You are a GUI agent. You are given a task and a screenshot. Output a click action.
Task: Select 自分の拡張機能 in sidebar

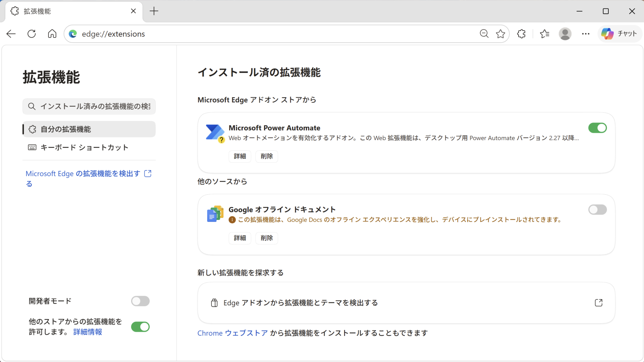point(89,129)
